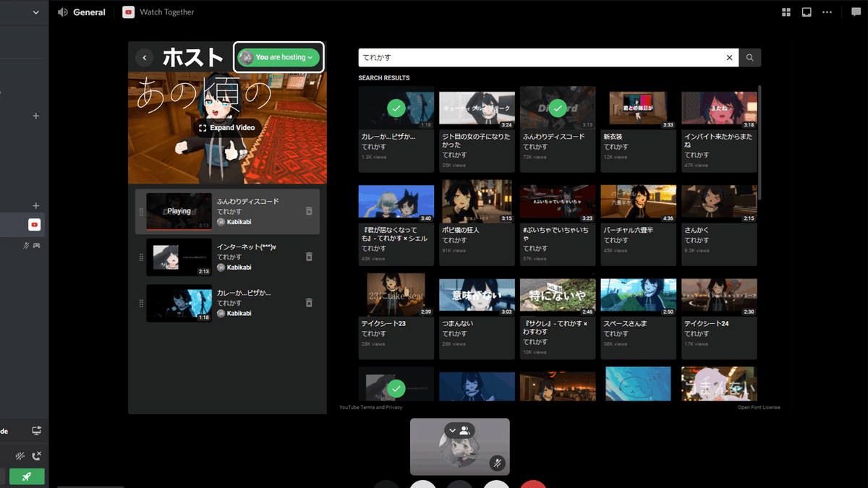Click the lower plus icon in left sidebar
This screenshot has width=868, height=488.
pyautogui.click(x=36, y=205)
